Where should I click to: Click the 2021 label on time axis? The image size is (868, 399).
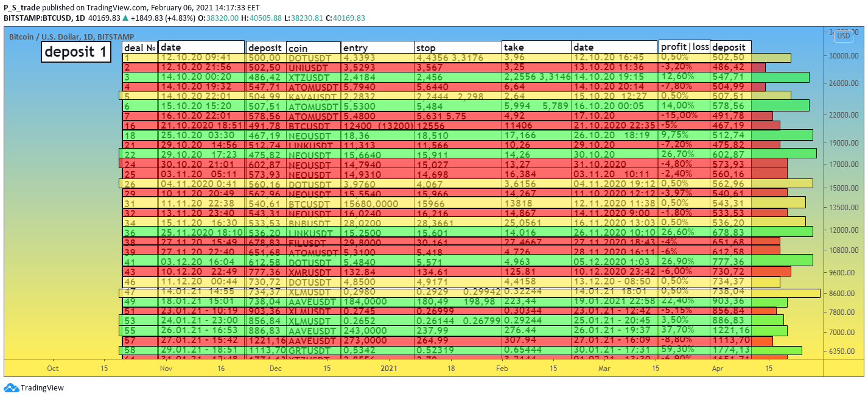pos(389,369)
